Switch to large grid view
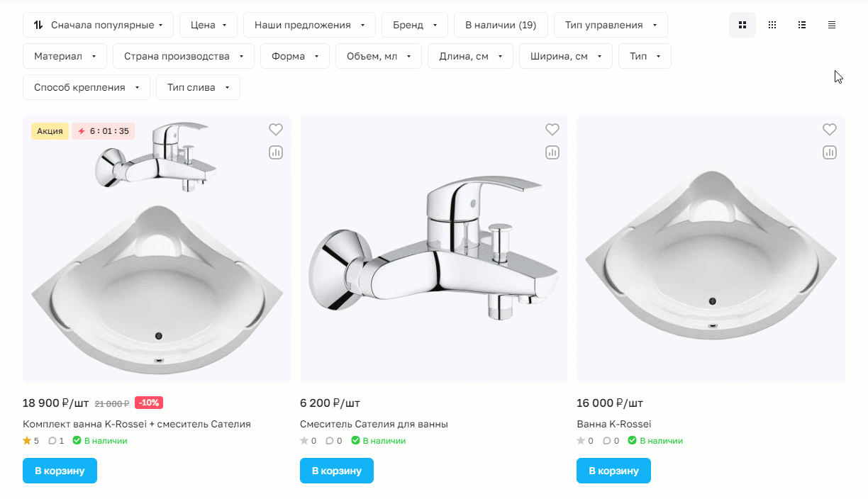The height and width of the screenshot is (499, 868). click(742, 25)
